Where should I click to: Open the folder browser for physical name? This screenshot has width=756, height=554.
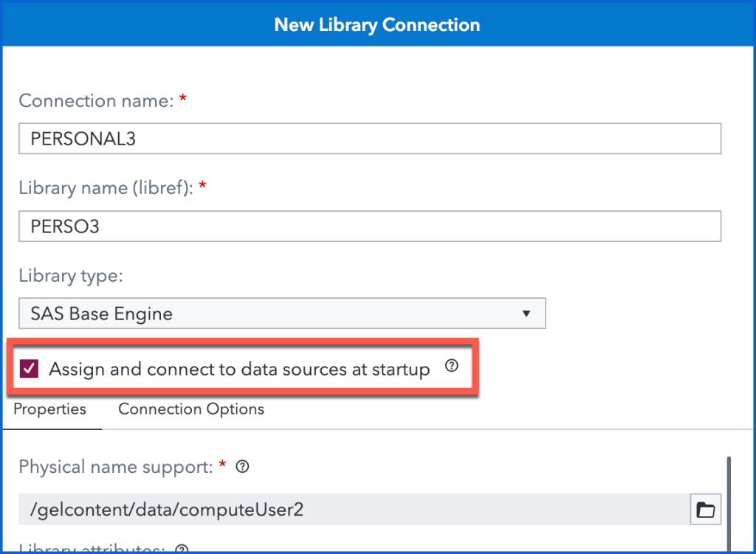(x=705, y=509)
